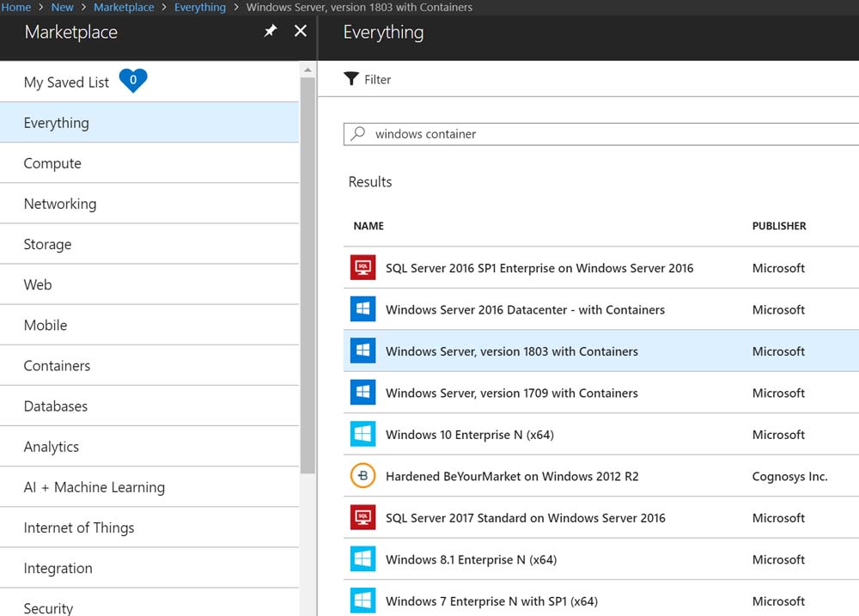Click the My Saved List heart icon
Screen dimensions: 859x616
pos(133,81)
